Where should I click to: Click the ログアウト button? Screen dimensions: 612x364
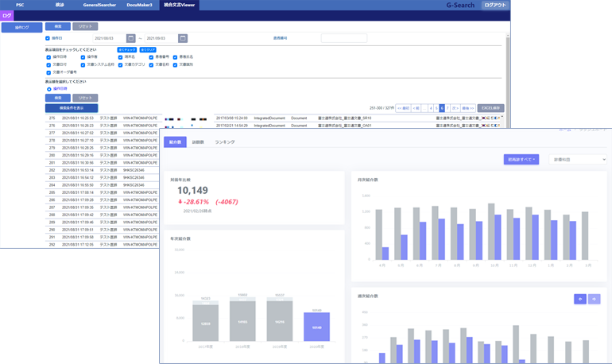click(x=495, y=5)
